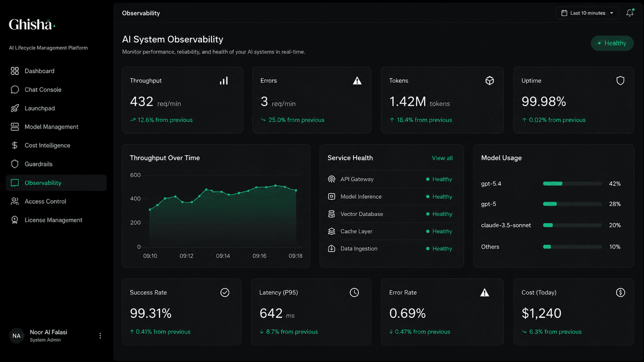The image size is (644, 362).
Task: Click the System Admin role label
Action: [x=45, y=340]
